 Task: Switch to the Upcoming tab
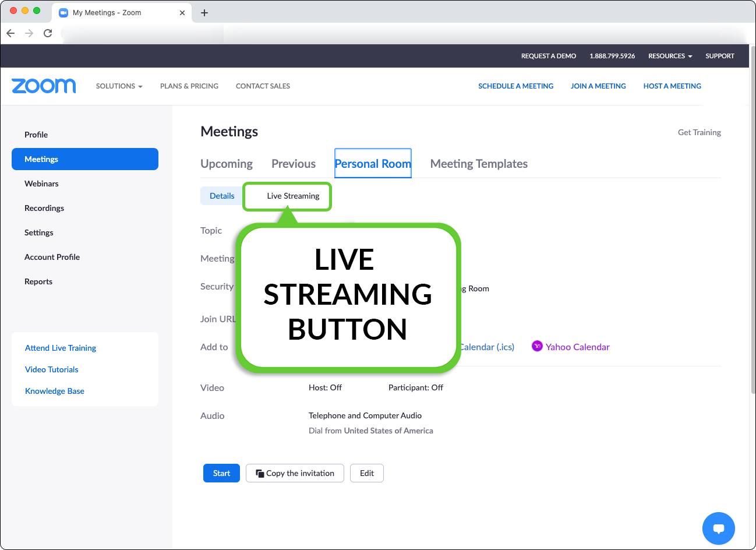pos(227,164)
